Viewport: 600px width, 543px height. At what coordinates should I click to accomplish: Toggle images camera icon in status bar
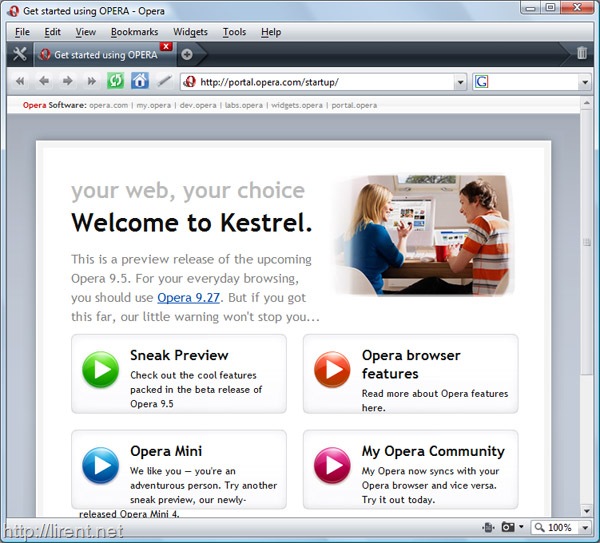point(508,527)
